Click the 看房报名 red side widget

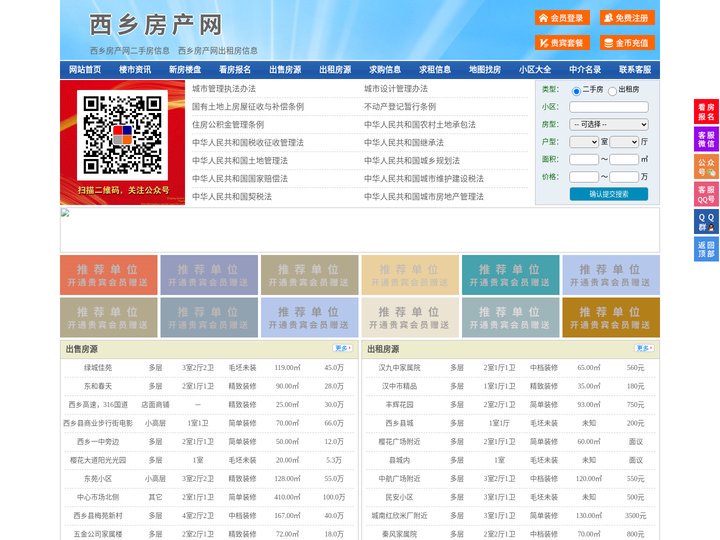tap(706, 112)
